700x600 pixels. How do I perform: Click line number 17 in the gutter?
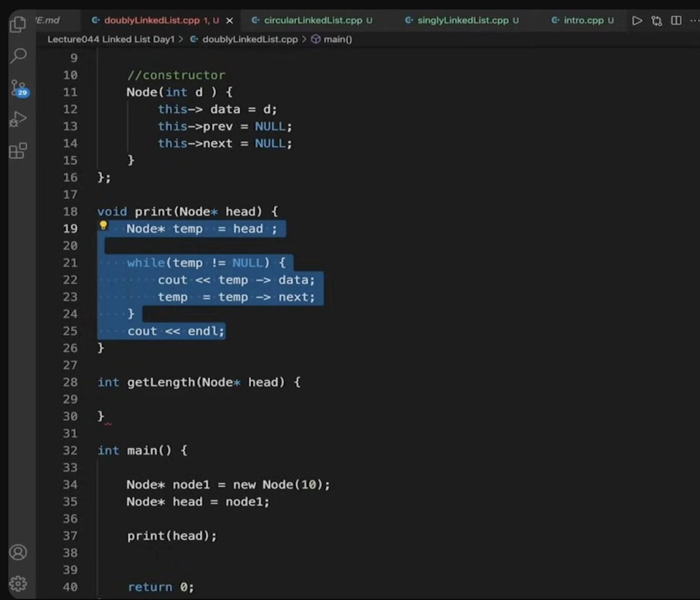tap(70, 194)
